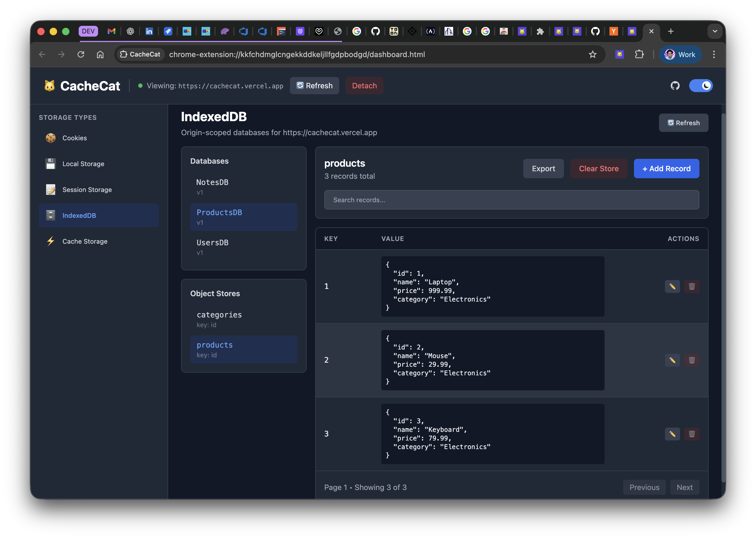Open Session Storage storage type

[x=87, y=190]
